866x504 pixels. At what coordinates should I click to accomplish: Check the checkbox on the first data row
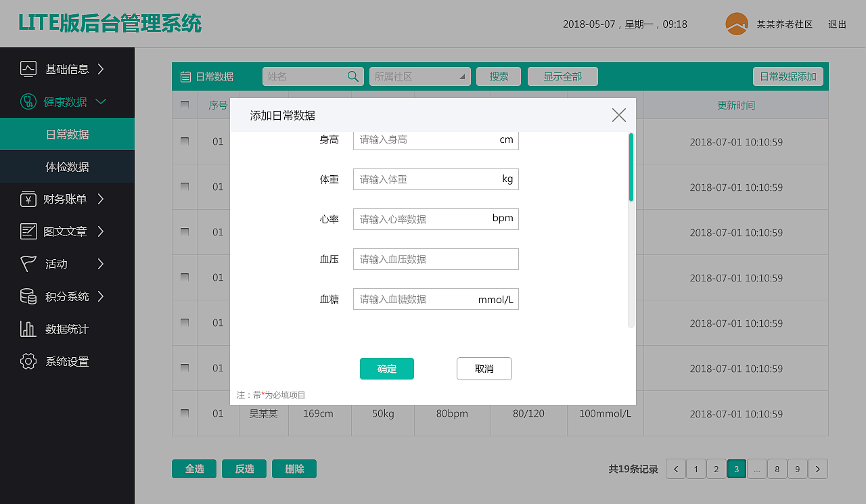[x=185, y=141]
